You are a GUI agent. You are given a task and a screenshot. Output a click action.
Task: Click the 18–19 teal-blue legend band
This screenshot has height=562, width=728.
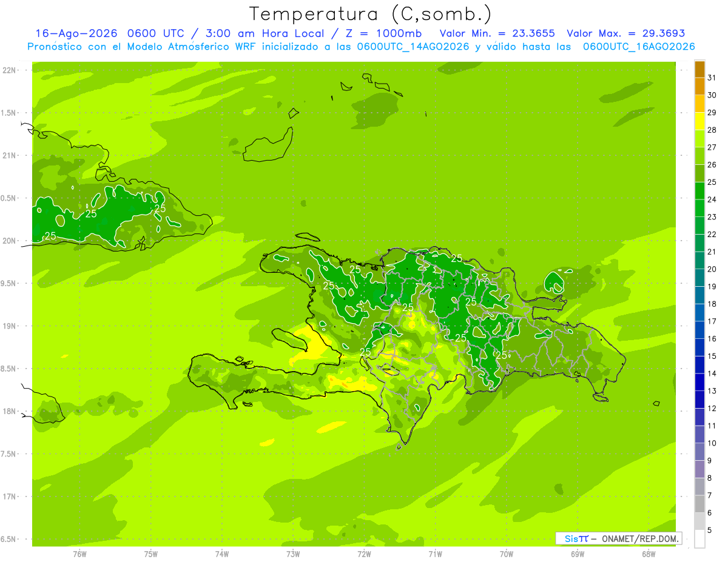pos(699,295)
